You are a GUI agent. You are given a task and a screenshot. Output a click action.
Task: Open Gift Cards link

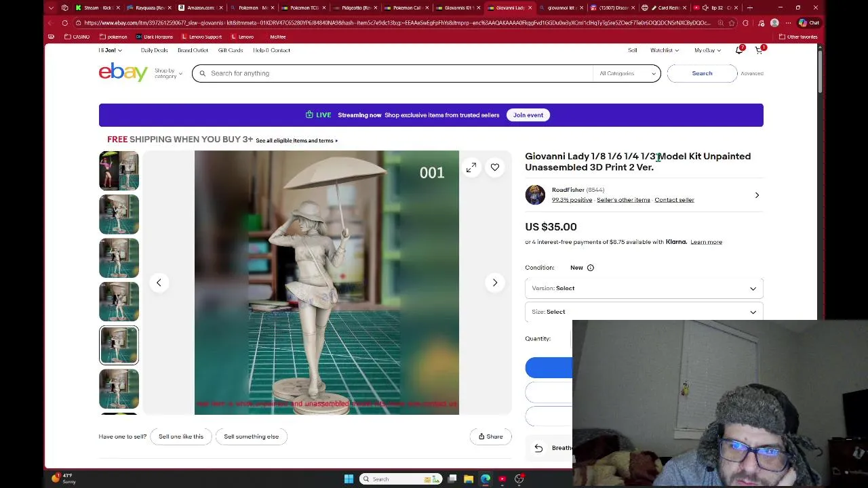[231, 50]
